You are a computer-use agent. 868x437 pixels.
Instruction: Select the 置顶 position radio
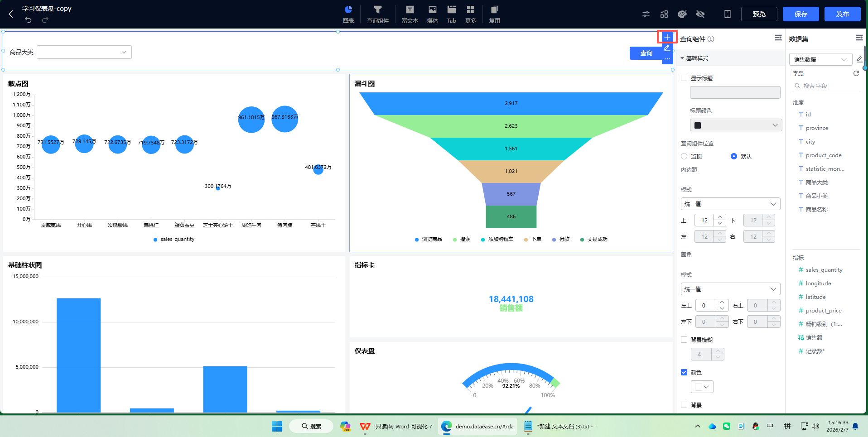point(684,156)
